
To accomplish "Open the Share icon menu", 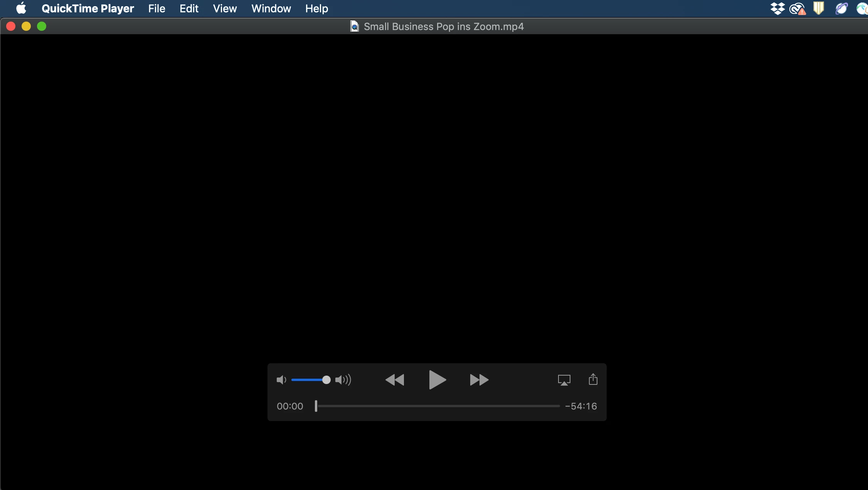I will (x=593, y=379).
